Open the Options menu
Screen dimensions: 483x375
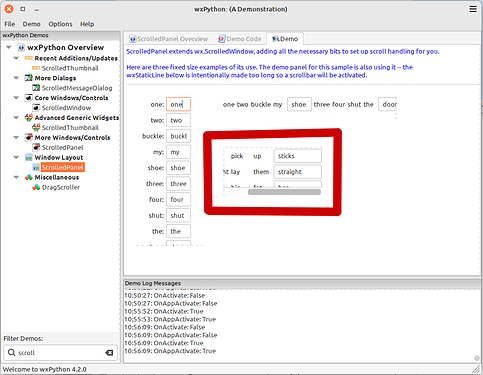[x=60, y=24]
